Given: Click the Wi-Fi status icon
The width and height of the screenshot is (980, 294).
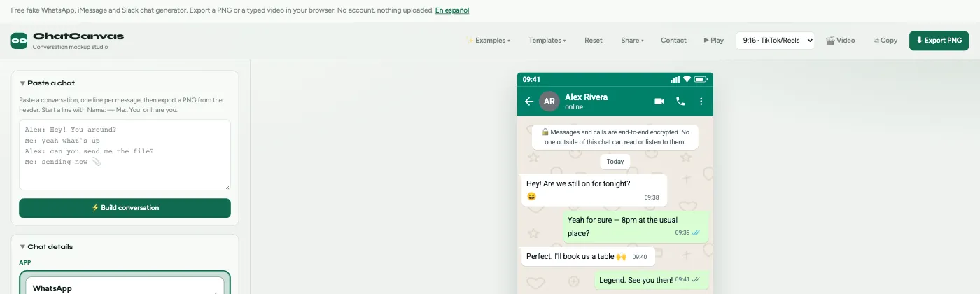Looking at the screenshot, I should click(687, 79).
